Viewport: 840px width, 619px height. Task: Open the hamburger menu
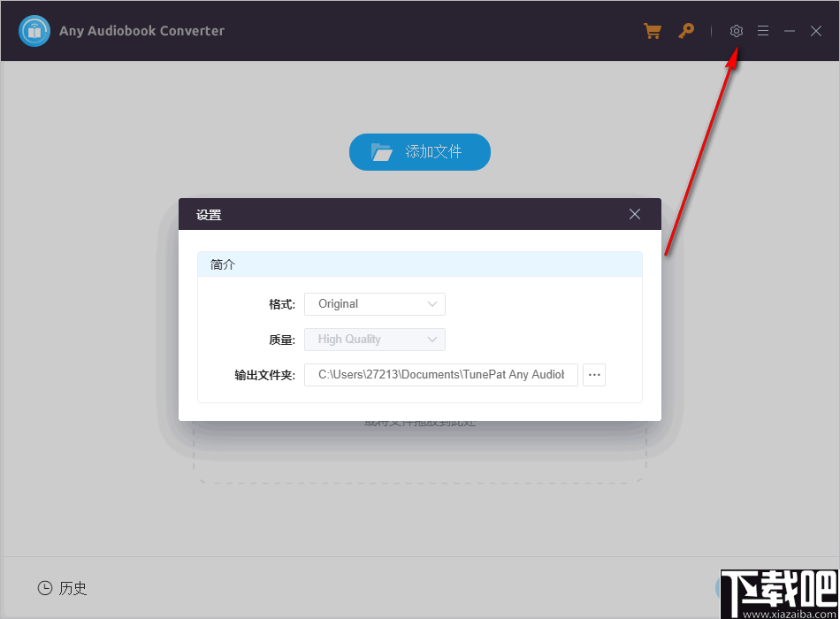[x=763, y=30]
